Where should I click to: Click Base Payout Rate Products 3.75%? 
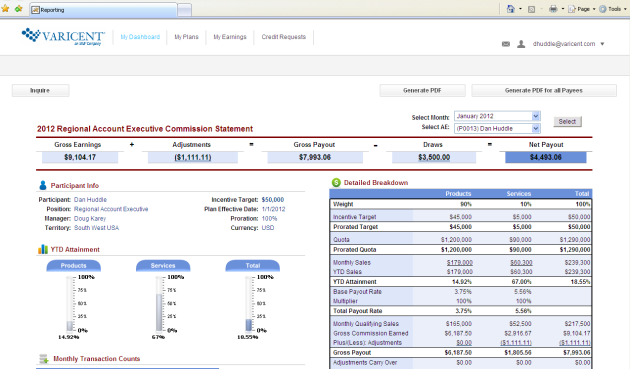tap(463, 292)
